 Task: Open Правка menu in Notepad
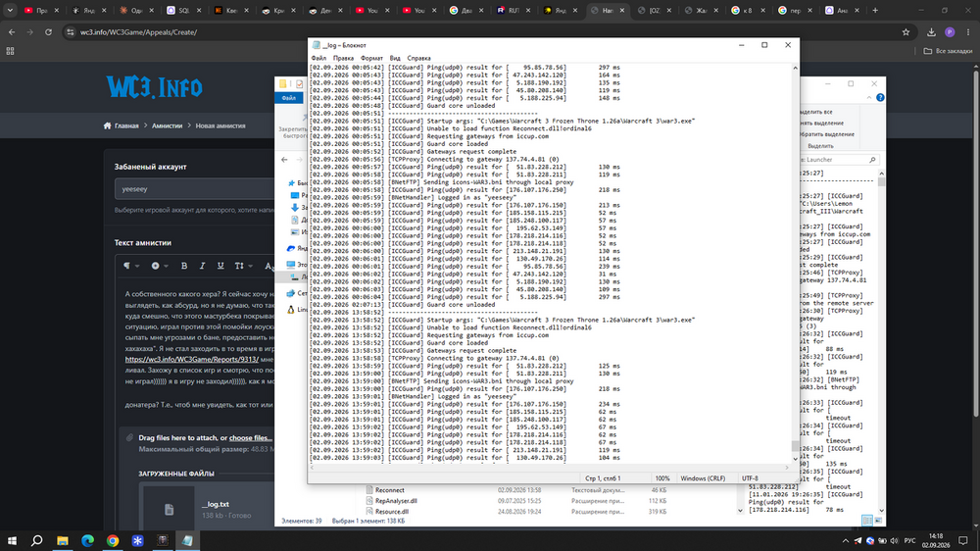(x=343, y=58)
